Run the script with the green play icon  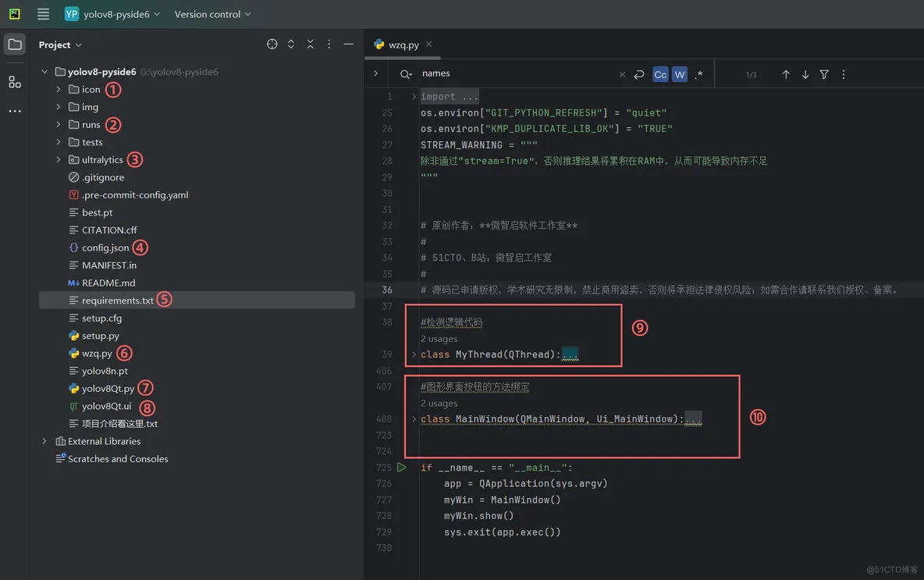click(x=400, y=467)
